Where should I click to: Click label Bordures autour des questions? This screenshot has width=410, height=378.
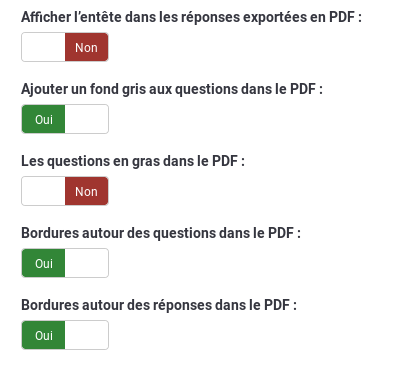[161, 233]
